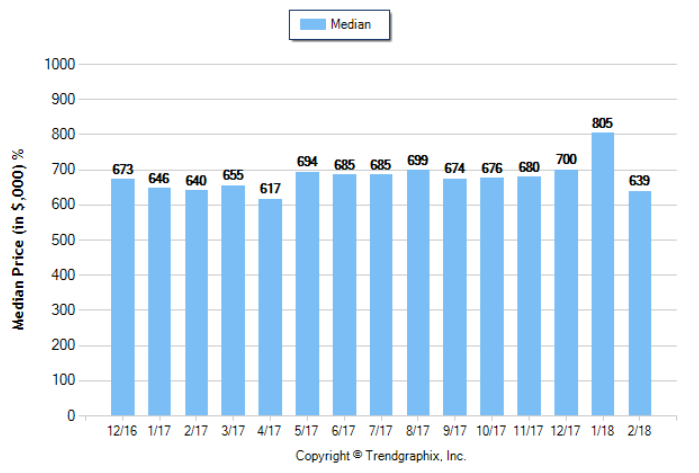Click the 10/17 x-axis label
Image resolution: width=699 pixels, height=473 pixels.
pyautogui.click(x=491, y=431)
